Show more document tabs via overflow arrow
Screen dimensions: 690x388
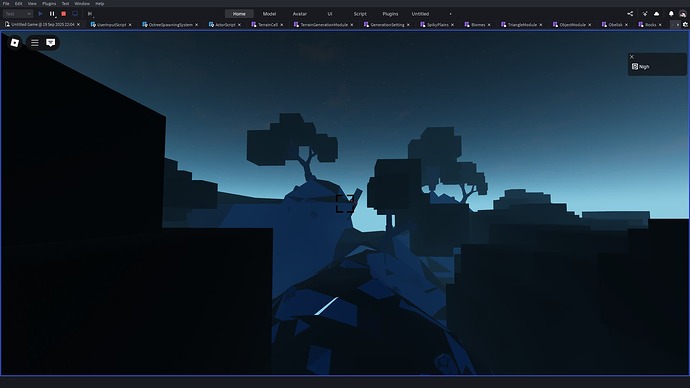(x=677, y=25)
